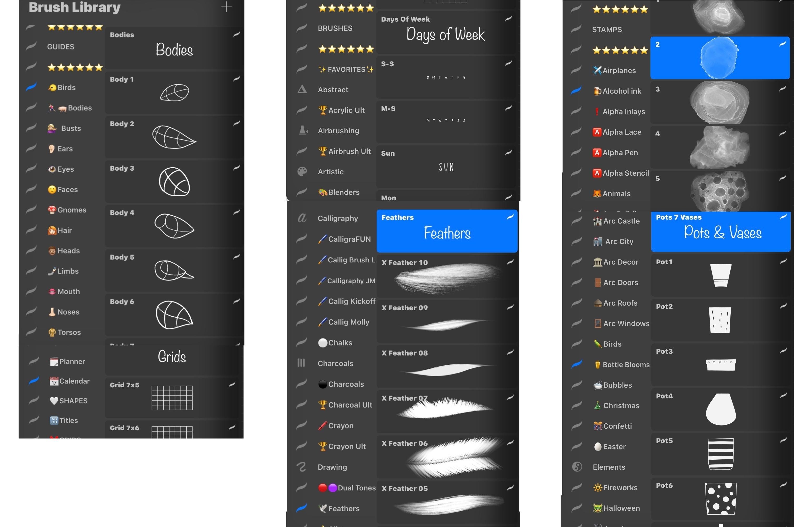Expand the Pots 7 Vases stamp set
Viewport: 812px width, 527px height.
pos(721,231)
